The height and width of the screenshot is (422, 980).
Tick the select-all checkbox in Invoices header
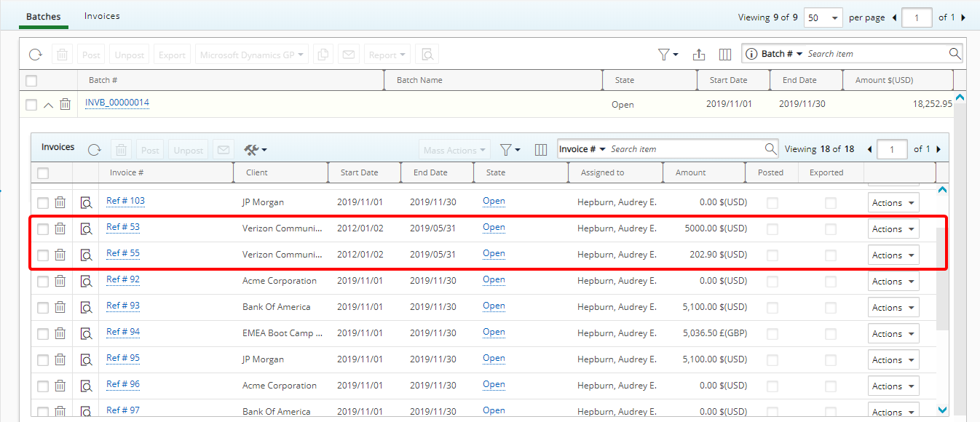tap(43, 173)
